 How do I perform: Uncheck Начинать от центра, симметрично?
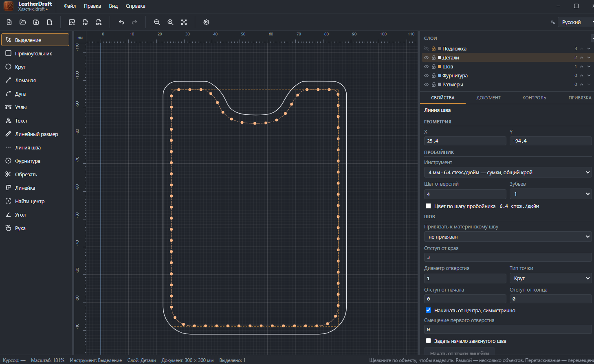click(428, 310)
